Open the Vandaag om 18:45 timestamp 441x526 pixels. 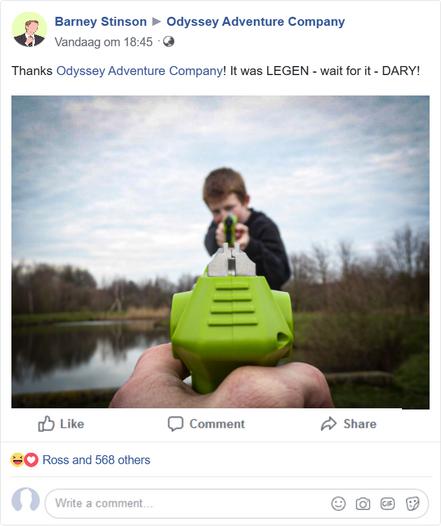point(104,42)
